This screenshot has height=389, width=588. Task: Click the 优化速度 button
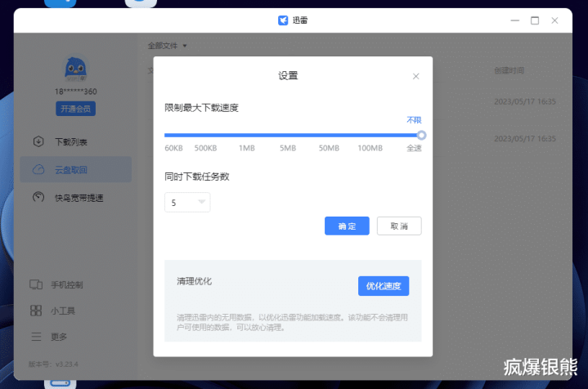click(384, 286)
